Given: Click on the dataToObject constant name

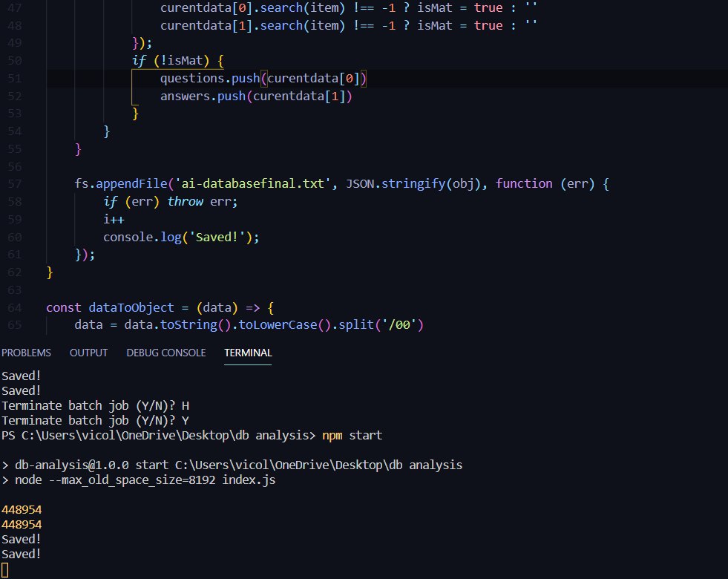Looking at the screenshot, I should [x=131, y=308].
